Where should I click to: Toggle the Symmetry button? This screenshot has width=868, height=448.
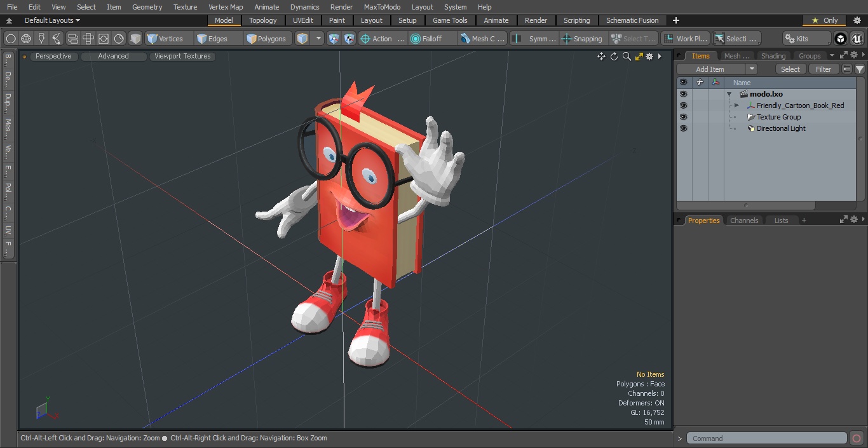click(x=534, y=39)
